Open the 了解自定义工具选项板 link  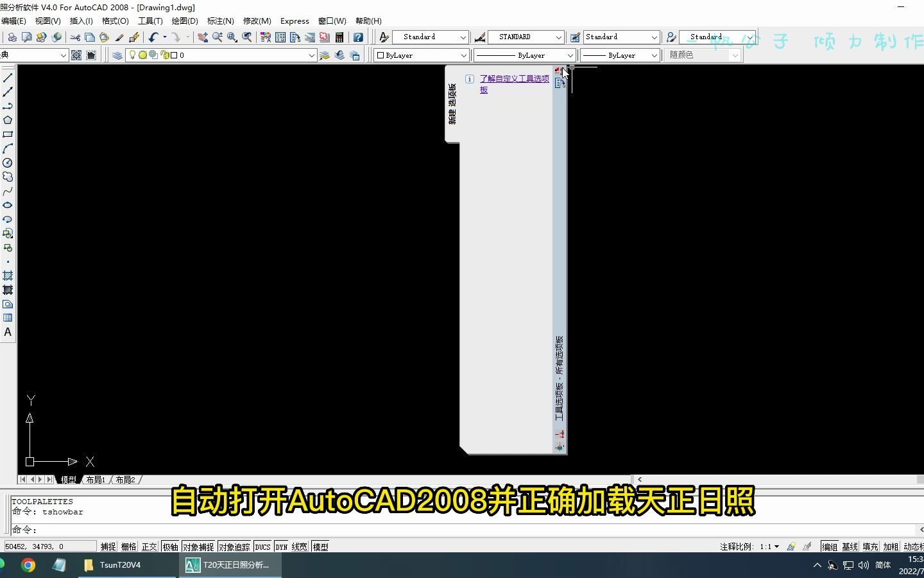coord(514,84)
